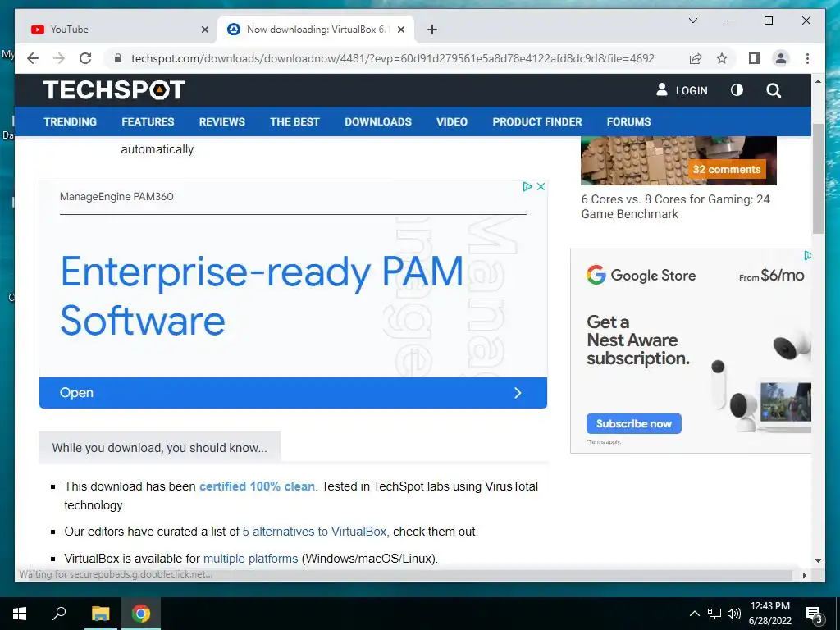The width and height of the screenshot is (840, 630).
Task: Open Windows taskbar search
Action: pyautogui.click(x=59, y=614)
